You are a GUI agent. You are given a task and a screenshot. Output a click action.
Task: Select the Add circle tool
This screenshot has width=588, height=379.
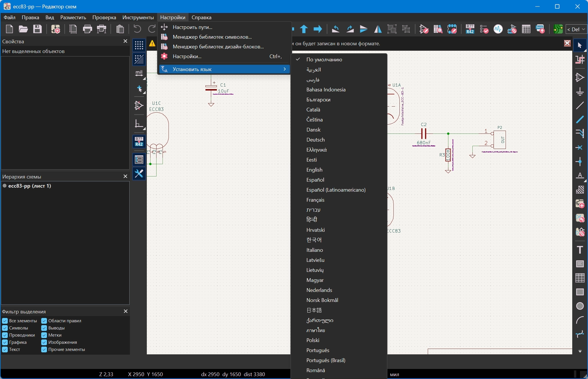(x=580, y=306)
